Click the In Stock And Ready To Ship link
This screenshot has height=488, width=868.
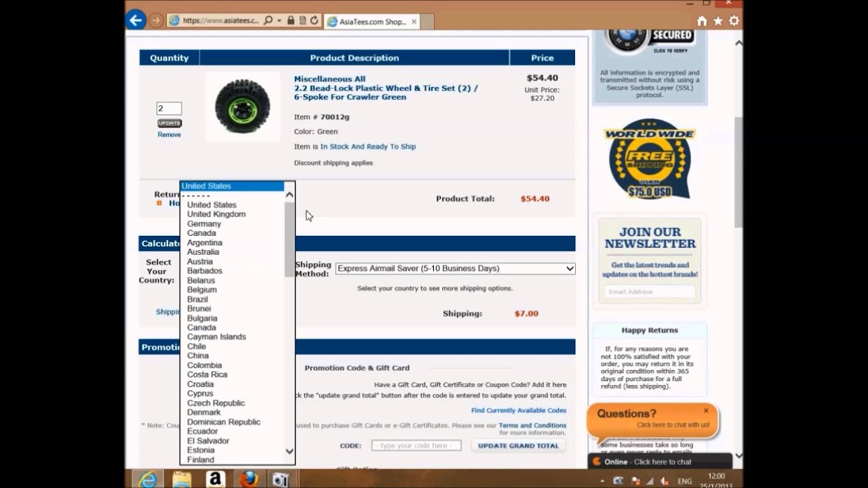pyautogui.click(x=368, y=146)
